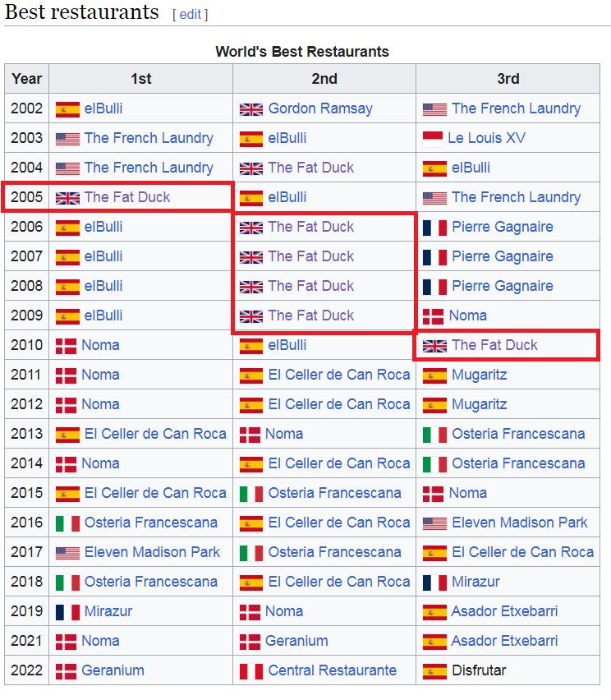Click the UK flag in the 2005 row
611x700 pixels.
(67, 198)
